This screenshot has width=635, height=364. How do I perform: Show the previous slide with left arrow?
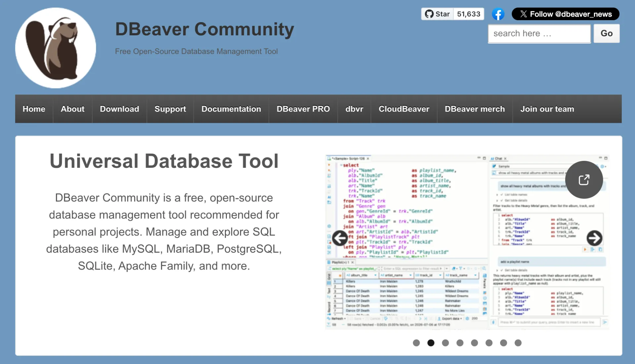pos(340,238)
